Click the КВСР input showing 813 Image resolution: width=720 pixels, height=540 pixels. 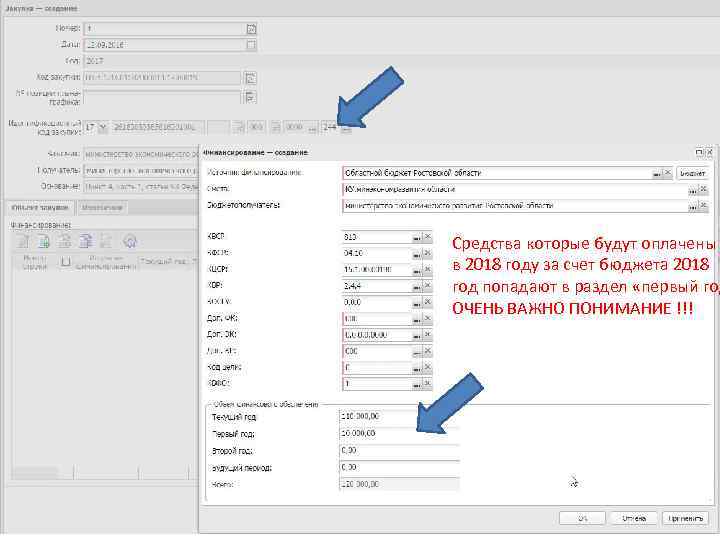tap(376, 237)
